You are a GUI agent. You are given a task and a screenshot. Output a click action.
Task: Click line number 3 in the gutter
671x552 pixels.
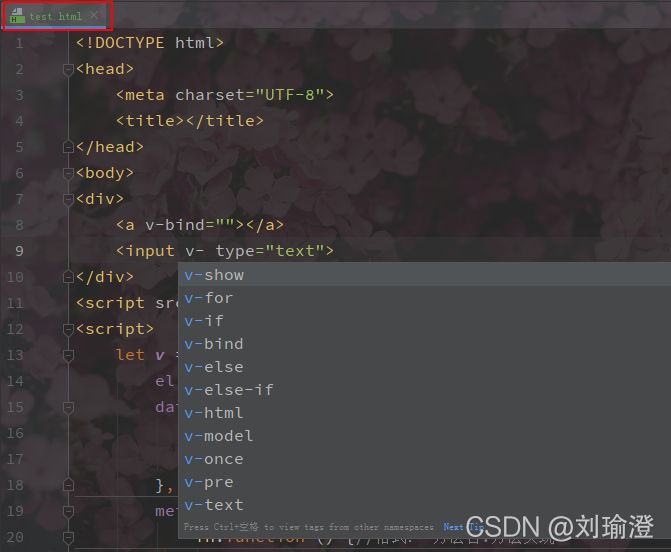19,95
